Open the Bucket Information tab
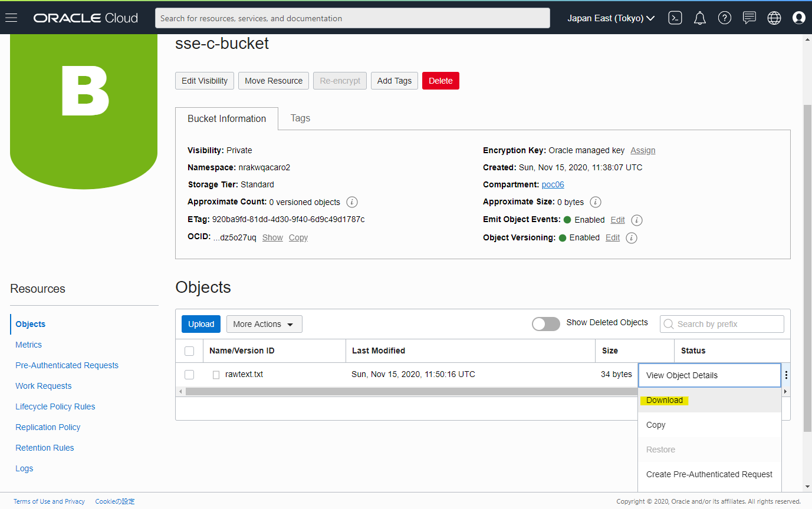Image resolution: width=812 pixels, height=509 pixels. (x=227, y=119)
